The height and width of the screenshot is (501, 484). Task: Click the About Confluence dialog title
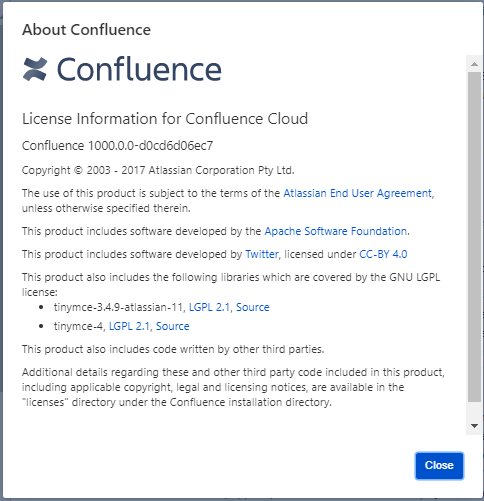tap(86, 30)
